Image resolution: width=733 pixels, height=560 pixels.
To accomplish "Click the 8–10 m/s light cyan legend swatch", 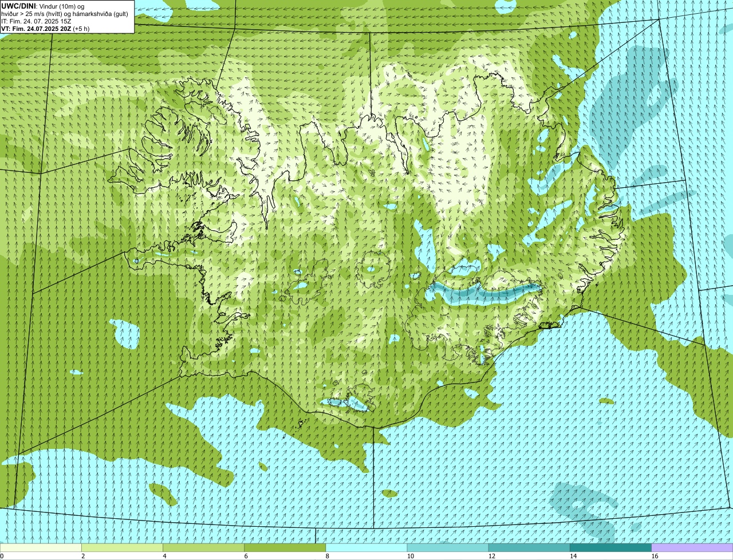I will pyautogui.click(x=366, y=548).
